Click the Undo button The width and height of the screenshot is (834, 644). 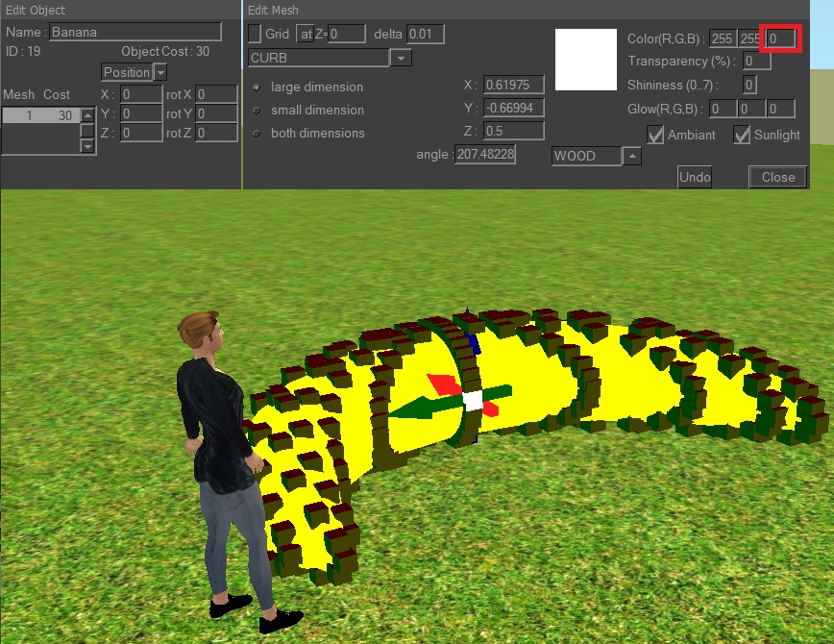tap(694, 177)
